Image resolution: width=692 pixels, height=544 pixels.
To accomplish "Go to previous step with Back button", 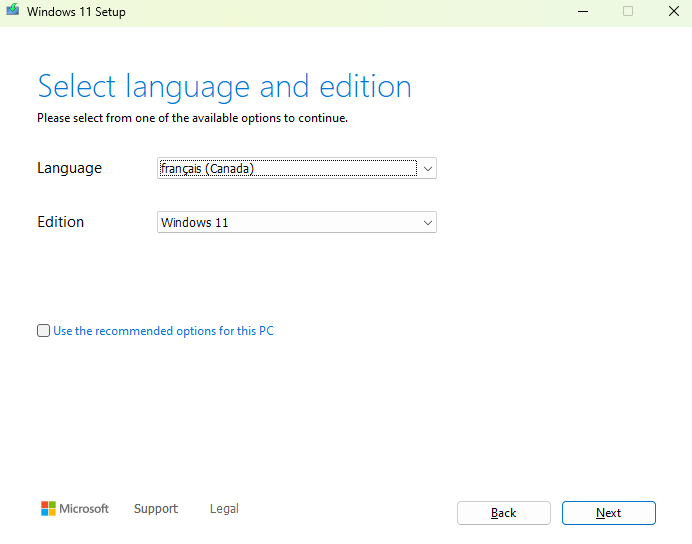I will (x=504, y=513).
